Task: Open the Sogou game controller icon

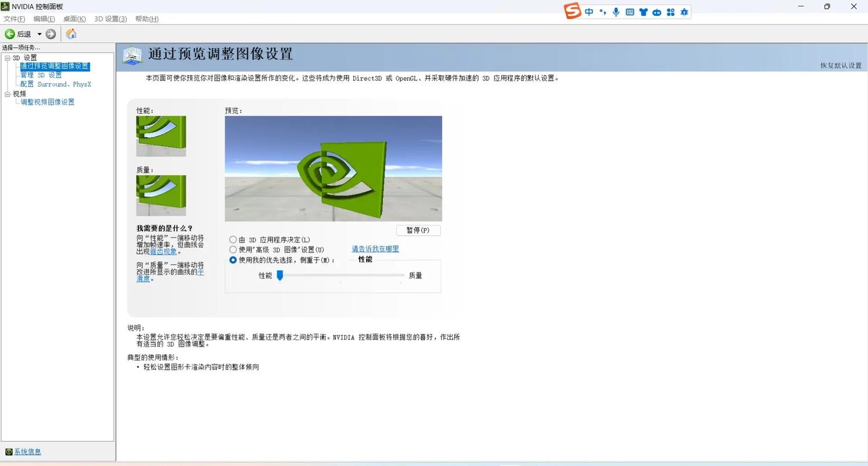Action: [657, 12]
